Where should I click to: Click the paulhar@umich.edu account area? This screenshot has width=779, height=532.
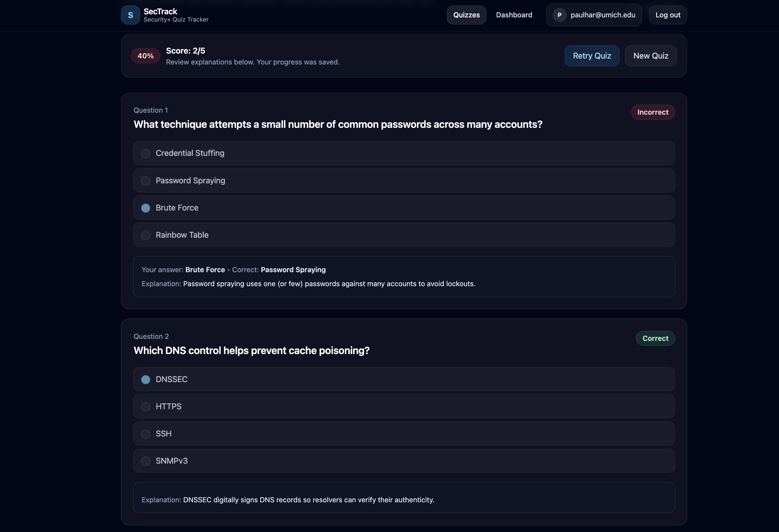(593, 15)
